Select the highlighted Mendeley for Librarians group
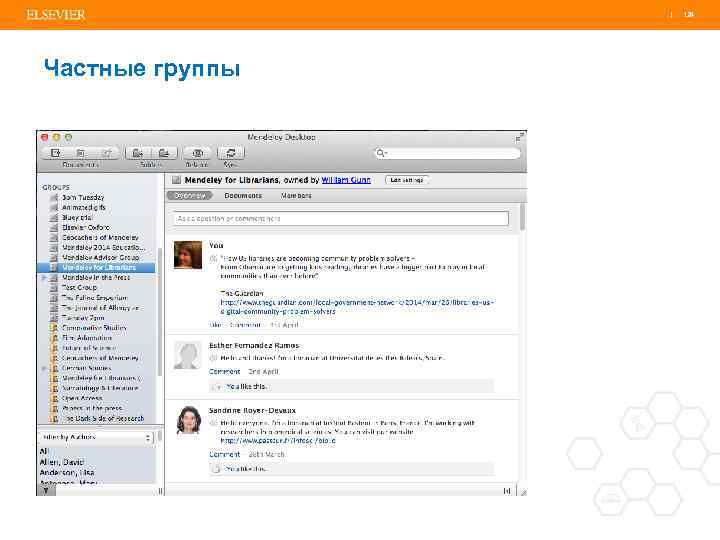720x540 pixels. tap(96, 268)
